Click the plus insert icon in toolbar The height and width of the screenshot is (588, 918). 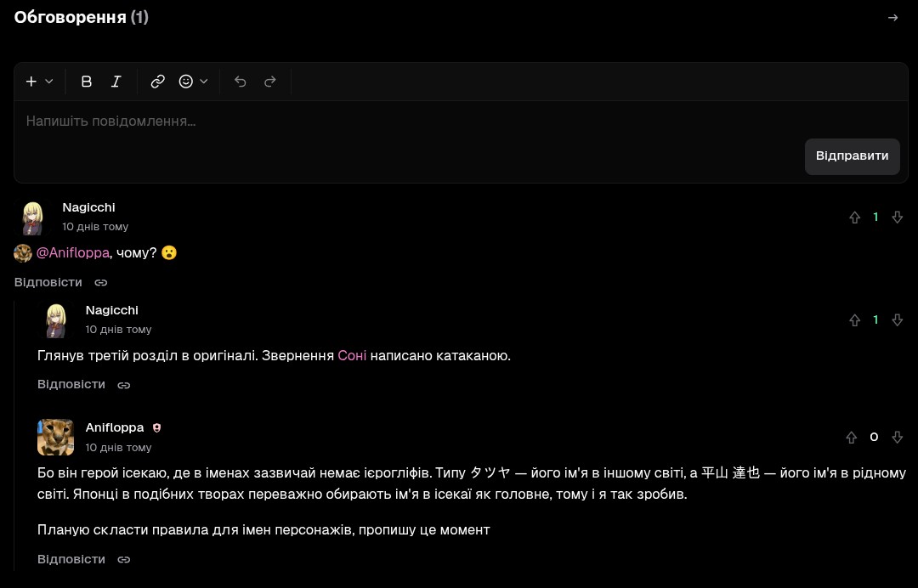pyautogui.click(x=31, y=82)
